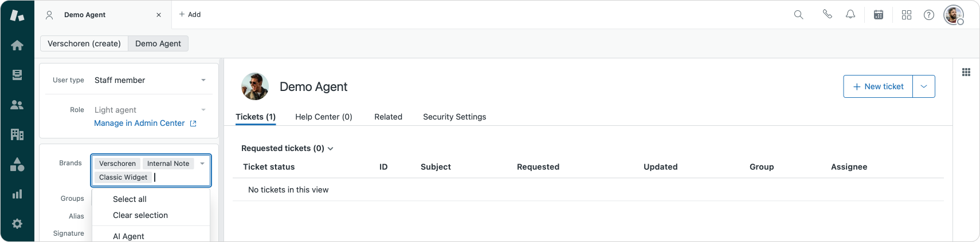Open the notifications bell
Viewport: 980px width, 242px height.
[850, 14]
